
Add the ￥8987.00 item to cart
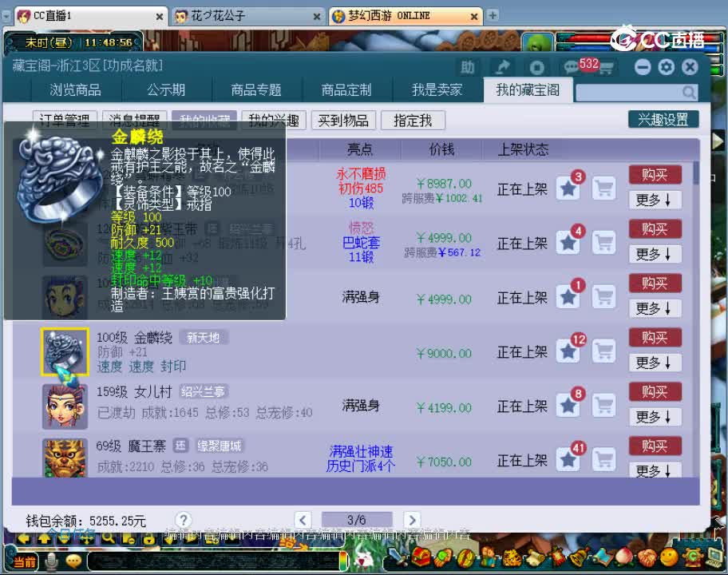tap(604, 188)
